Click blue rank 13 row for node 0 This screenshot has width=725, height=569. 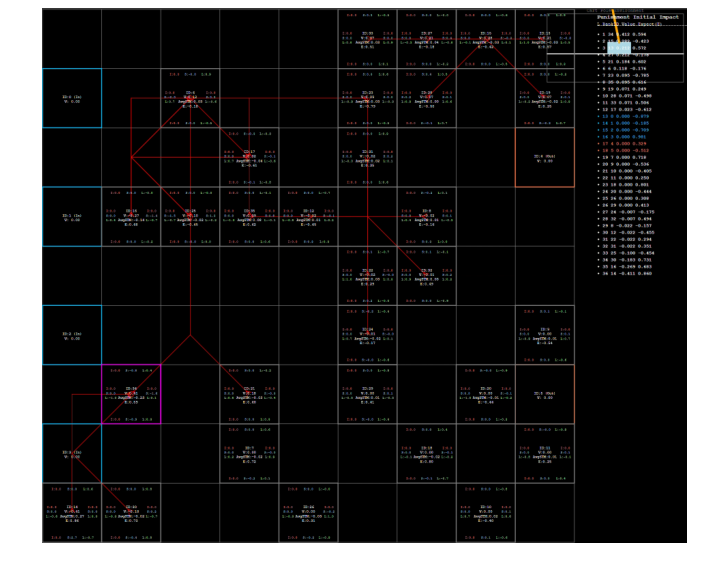632,116
